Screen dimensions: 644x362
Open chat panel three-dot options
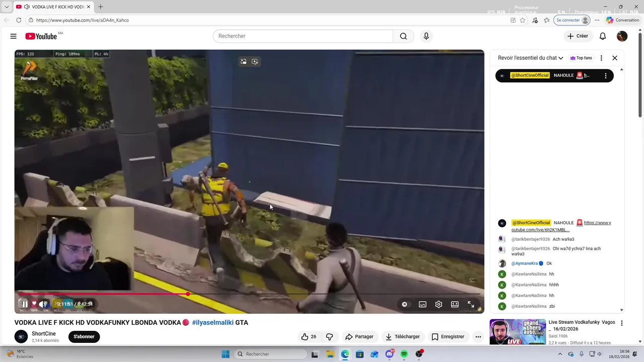(601, 58)
